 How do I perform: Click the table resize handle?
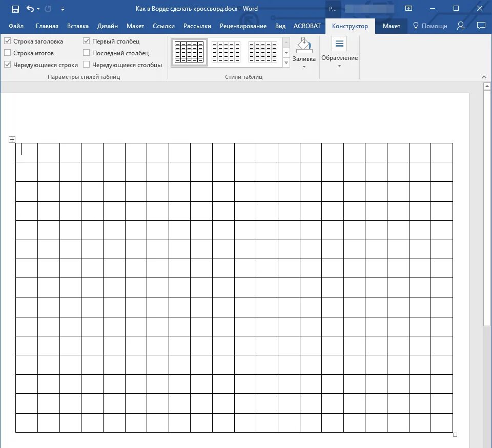[x=455, y=435]
